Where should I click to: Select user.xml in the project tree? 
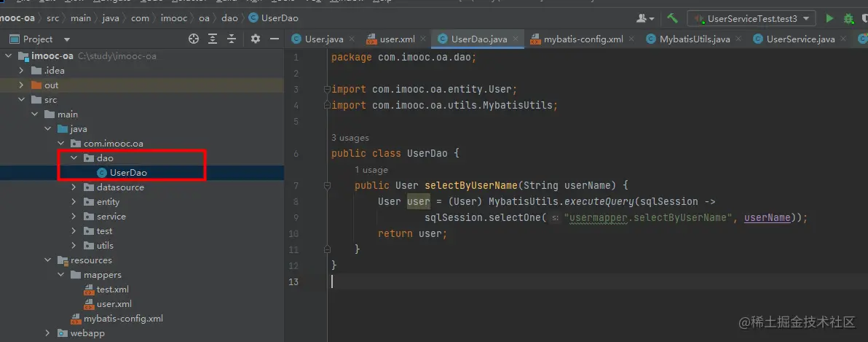pos(114,304)
